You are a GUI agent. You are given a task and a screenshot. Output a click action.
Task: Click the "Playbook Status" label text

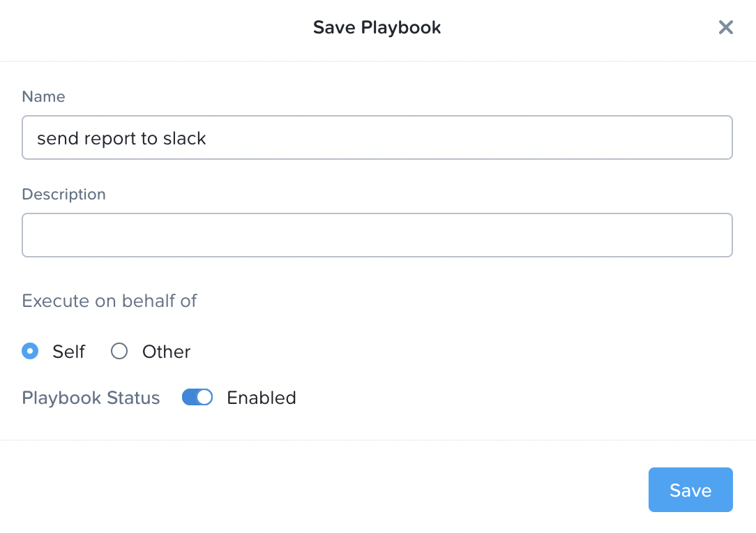point(91,398)
